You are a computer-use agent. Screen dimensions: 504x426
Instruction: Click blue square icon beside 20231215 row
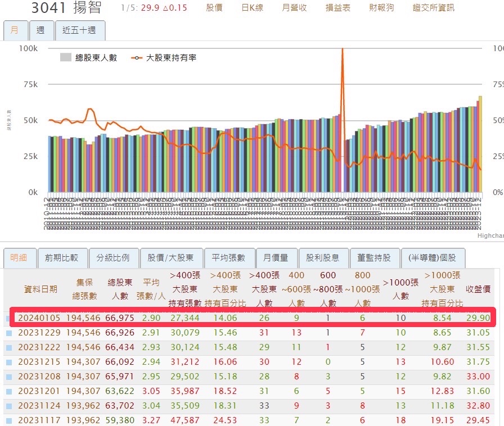pos(8,362)
